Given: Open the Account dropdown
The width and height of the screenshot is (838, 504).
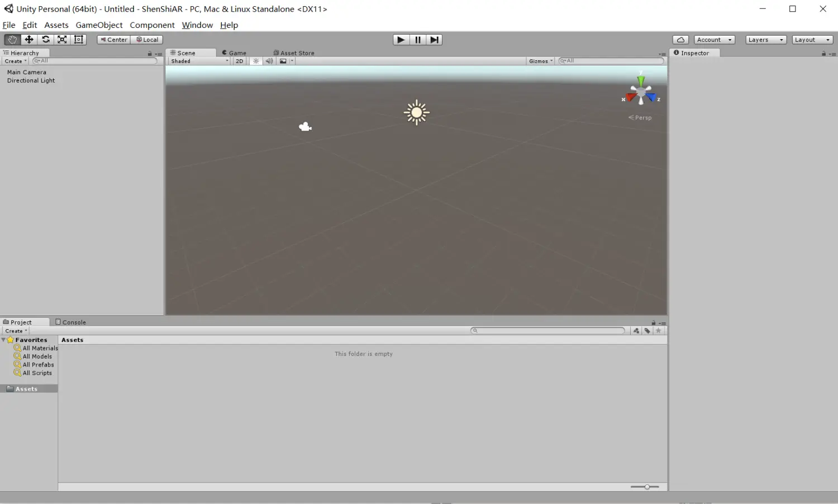Looking at the screenshot, I should pos(715,40).
